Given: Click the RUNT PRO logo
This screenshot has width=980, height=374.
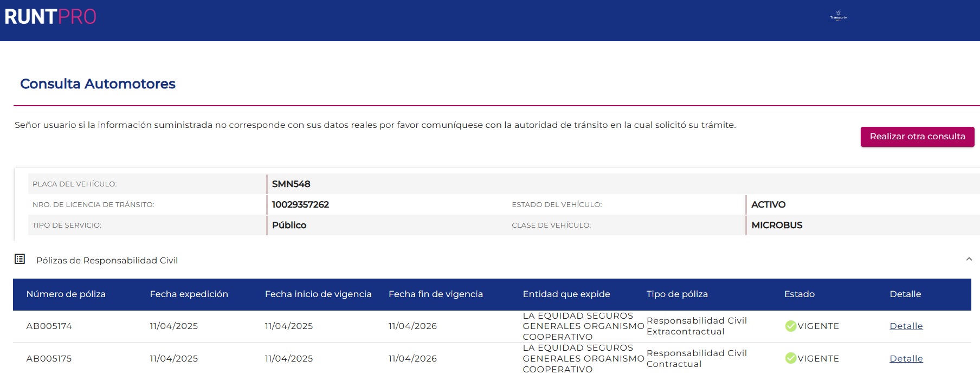Looking at the screenshot, I should coord(50,17).
